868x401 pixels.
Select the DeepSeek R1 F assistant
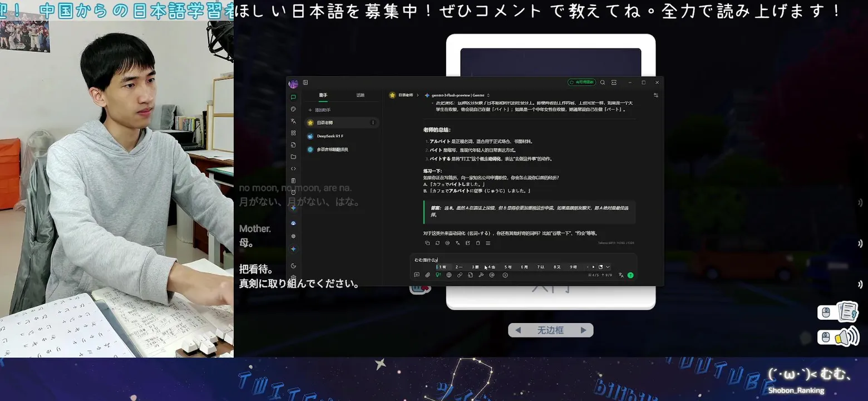(342, 136)
